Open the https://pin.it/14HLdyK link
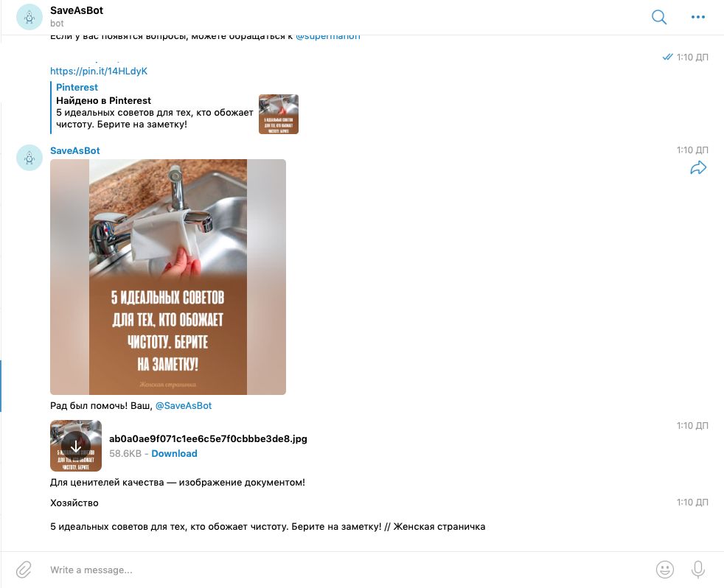Image resolution: width=724 pixels, height=588 pixels. [x=99, y=71]
